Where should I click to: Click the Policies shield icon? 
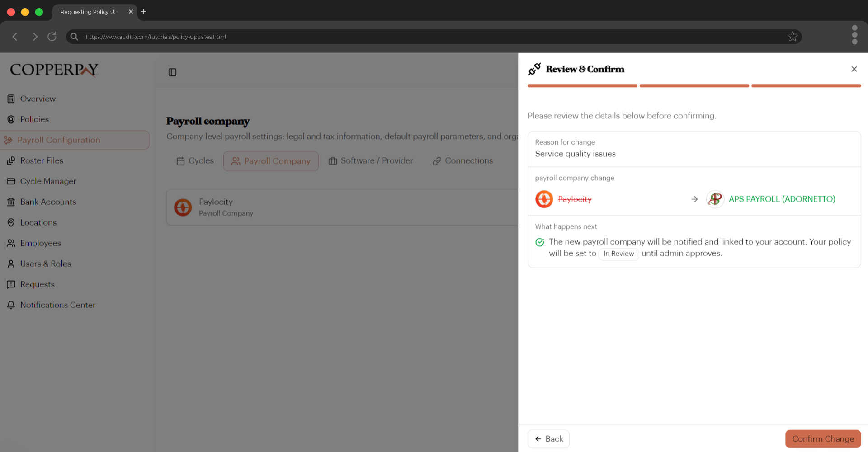11,119
